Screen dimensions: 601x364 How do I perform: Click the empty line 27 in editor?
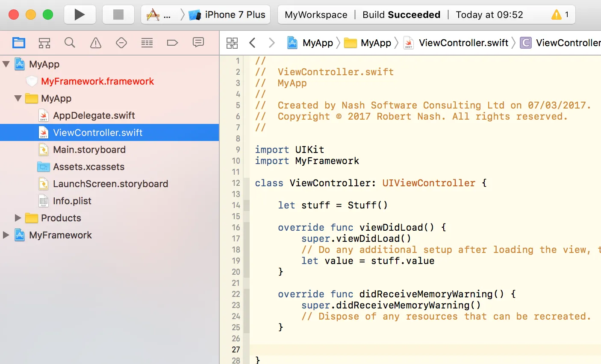click(x=425, y=350)
